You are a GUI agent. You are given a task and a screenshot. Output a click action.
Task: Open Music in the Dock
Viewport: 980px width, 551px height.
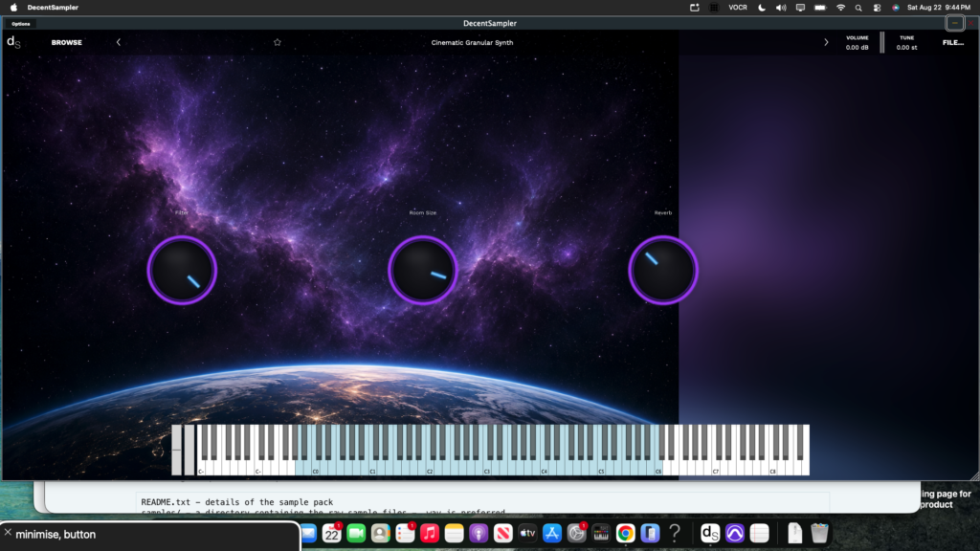point(430,533)
